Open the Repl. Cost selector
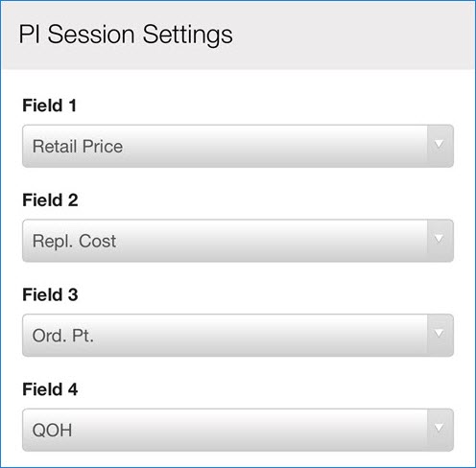This screenshot has height=468, width=476. pyautogui.click(x=238, y=241)
